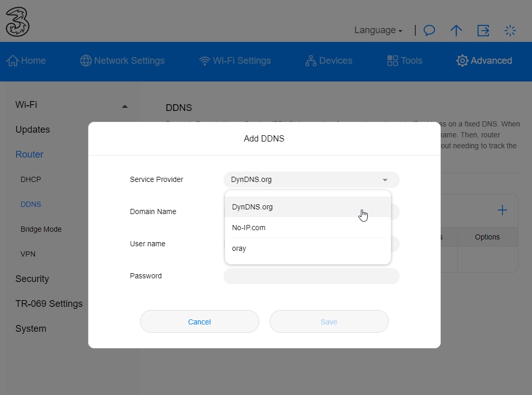Open the System sidebar section
This screenshot has height=395, width=532.
coord(31,329)
